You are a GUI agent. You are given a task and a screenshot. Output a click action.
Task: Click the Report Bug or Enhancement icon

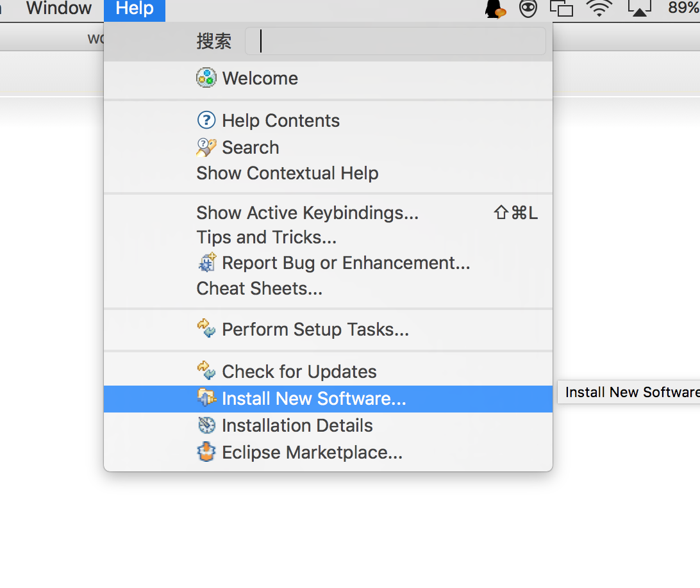[x=206, y=263]
